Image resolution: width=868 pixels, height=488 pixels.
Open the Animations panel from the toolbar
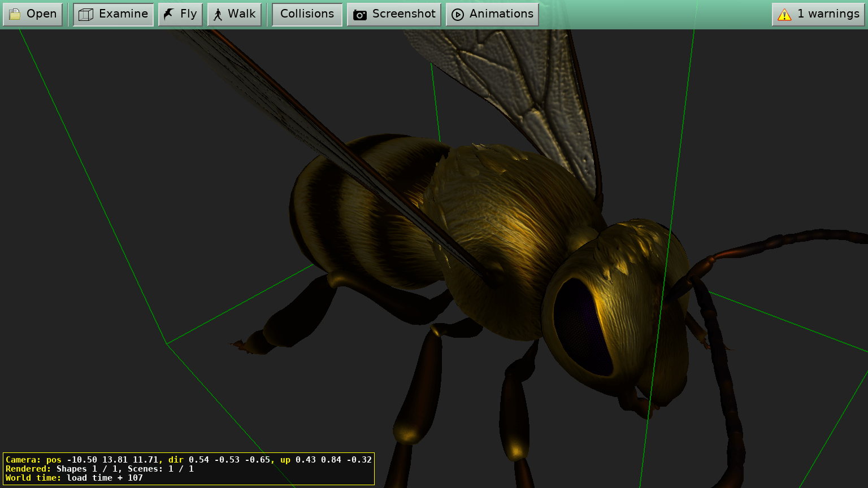click(492, 14)
